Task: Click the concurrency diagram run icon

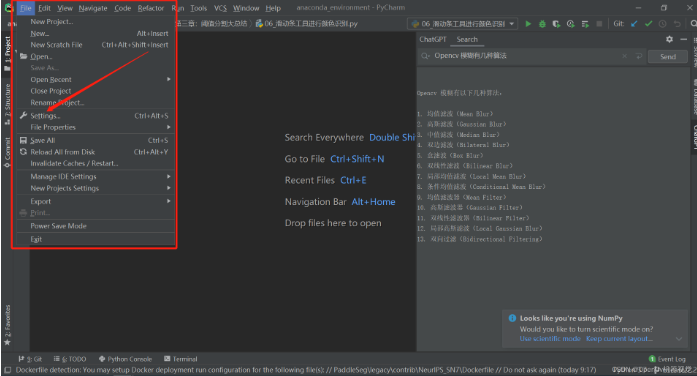Action: coord(585,24)
